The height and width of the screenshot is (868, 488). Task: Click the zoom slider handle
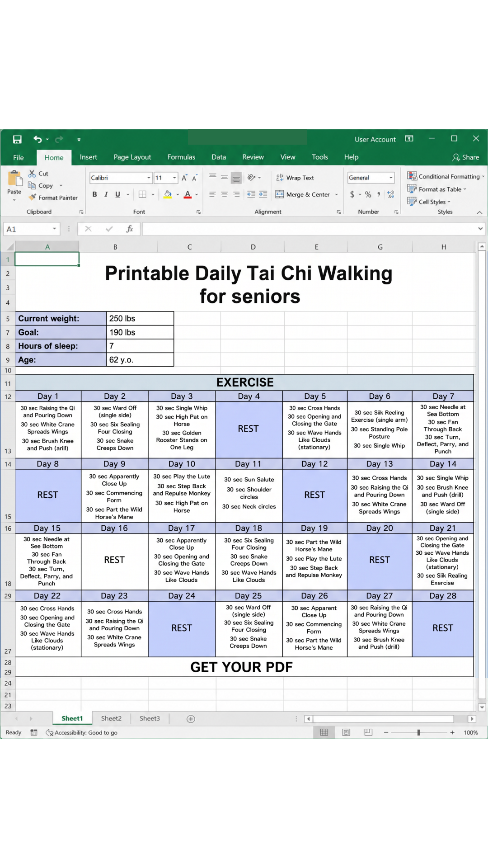point(418,732)
